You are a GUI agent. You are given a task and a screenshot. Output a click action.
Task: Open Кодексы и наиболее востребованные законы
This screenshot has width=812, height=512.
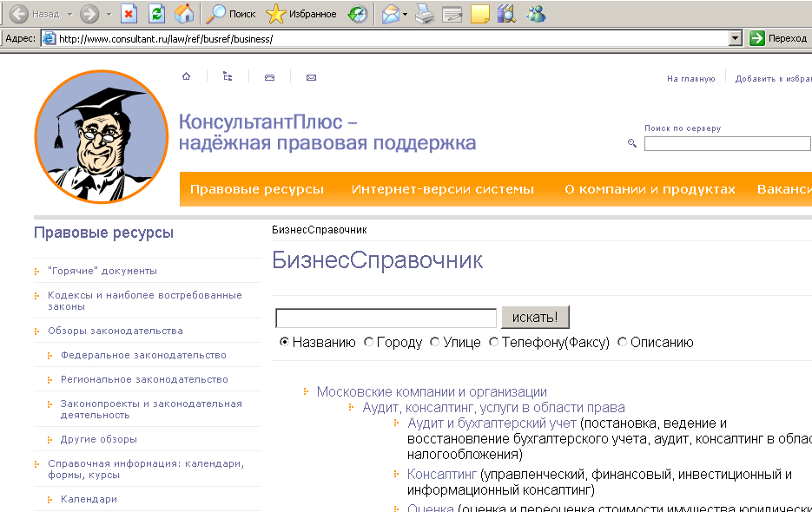point(145,300)
